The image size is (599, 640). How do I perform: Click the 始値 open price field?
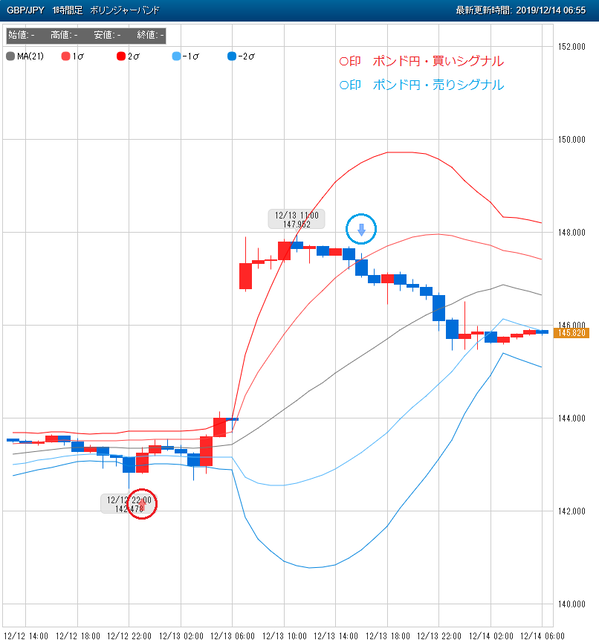(21, 35)
